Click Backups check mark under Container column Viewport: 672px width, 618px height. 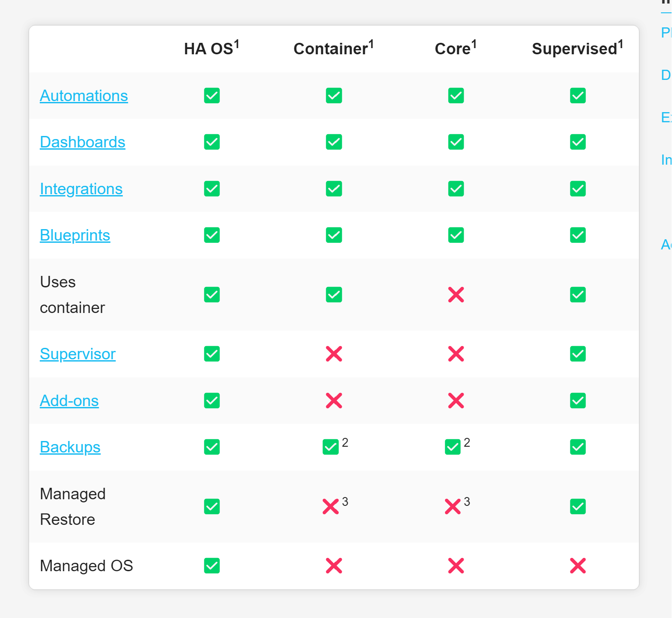click(331, 447)
